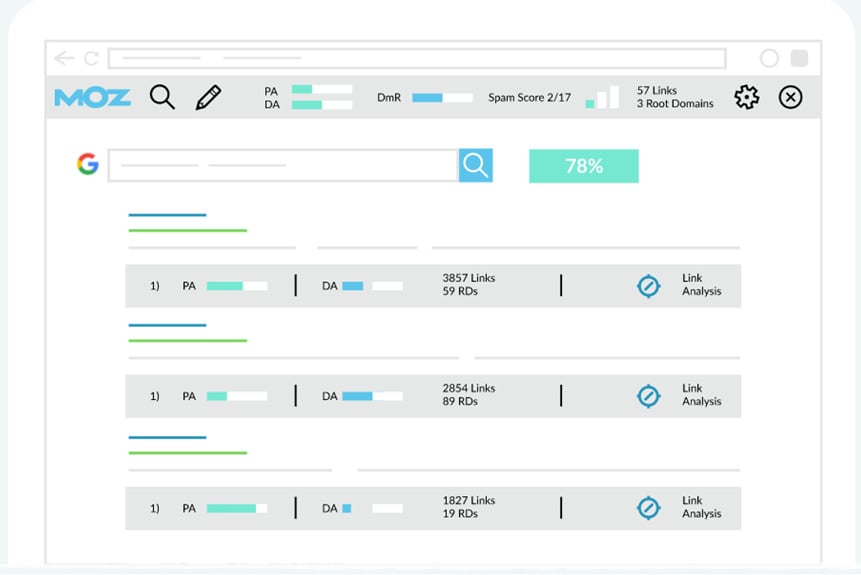
Task: Click the DA bar in 3857 Links row
Action: click(x=372, y=286)
